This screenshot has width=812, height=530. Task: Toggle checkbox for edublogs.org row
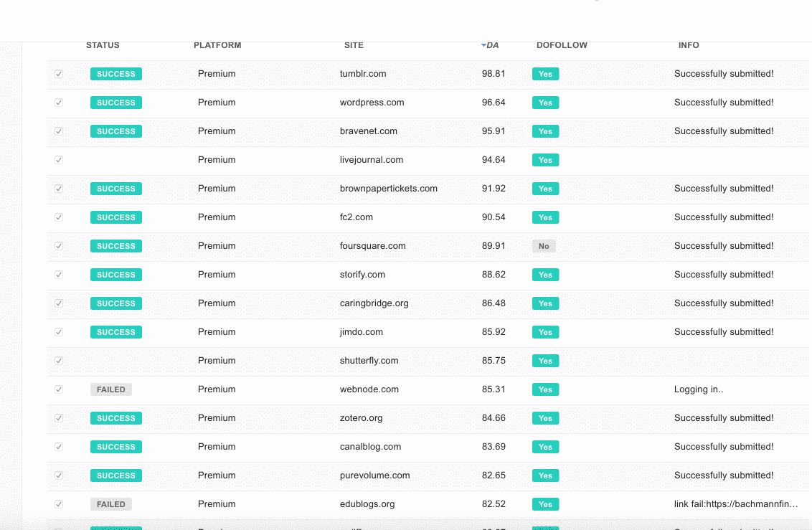pos(59,504)
